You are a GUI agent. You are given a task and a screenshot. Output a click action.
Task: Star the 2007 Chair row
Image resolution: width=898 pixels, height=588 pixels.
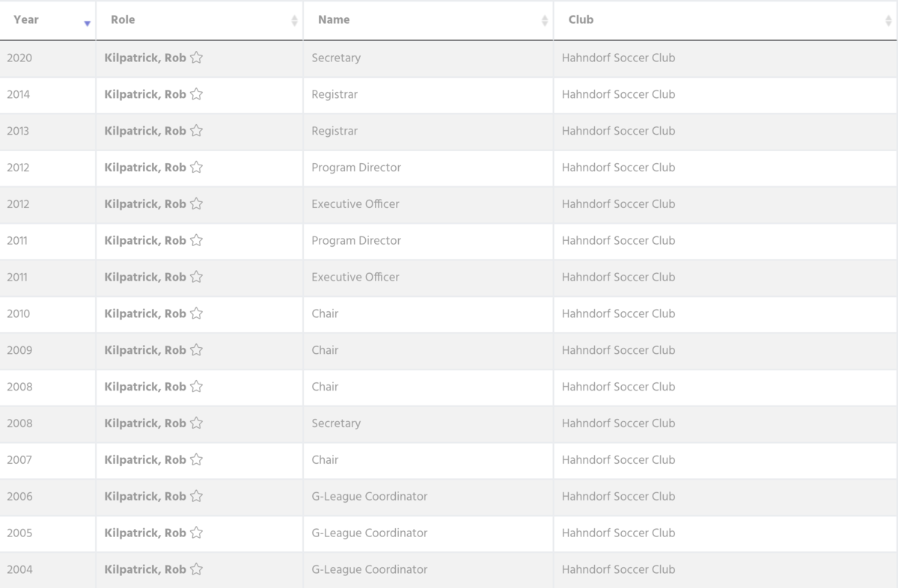pyautogui.click(x=196, y=460)
